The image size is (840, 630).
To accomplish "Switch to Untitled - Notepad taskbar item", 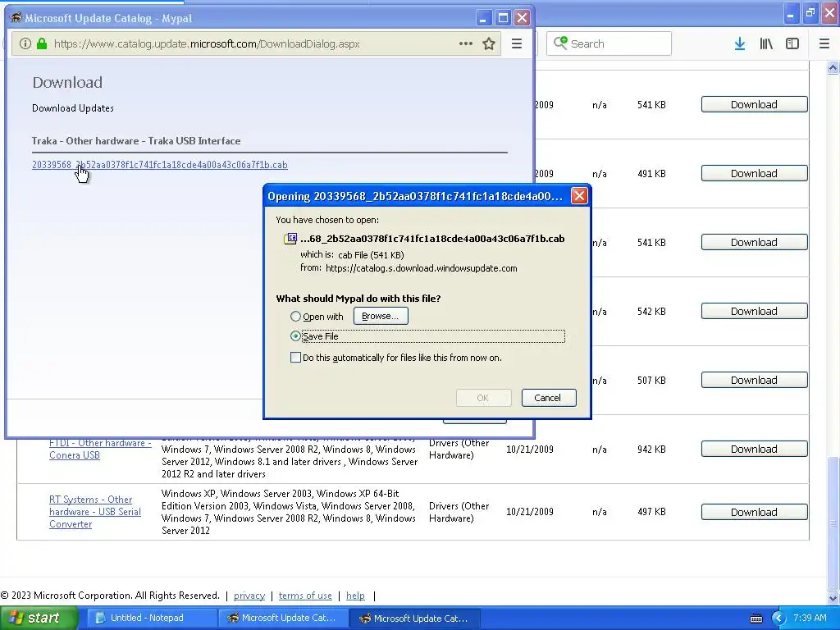I will 151,619.
